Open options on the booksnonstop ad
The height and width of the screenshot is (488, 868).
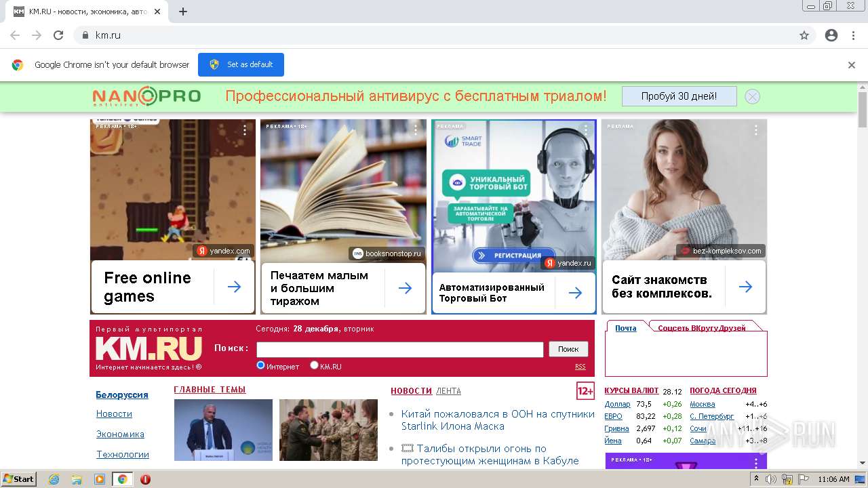(416, 130)
